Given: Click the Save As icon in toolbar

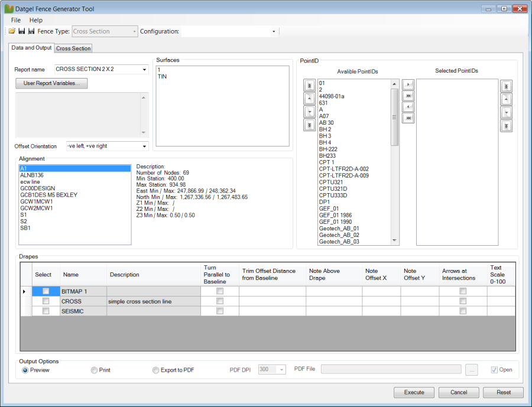Looking at the screenshot, I should point(31,31).
